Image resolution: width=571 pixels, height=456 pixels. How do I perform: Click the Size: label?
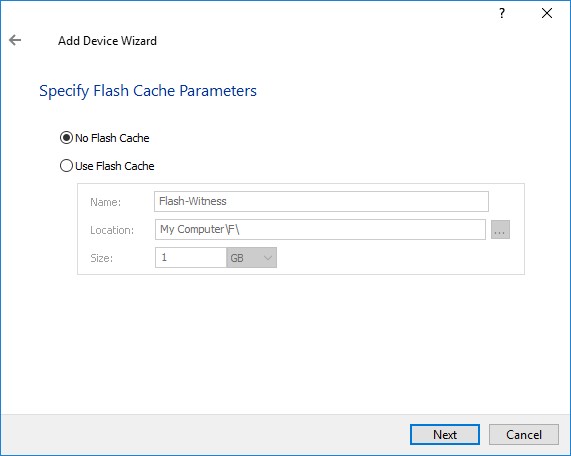tap(102, 258)
